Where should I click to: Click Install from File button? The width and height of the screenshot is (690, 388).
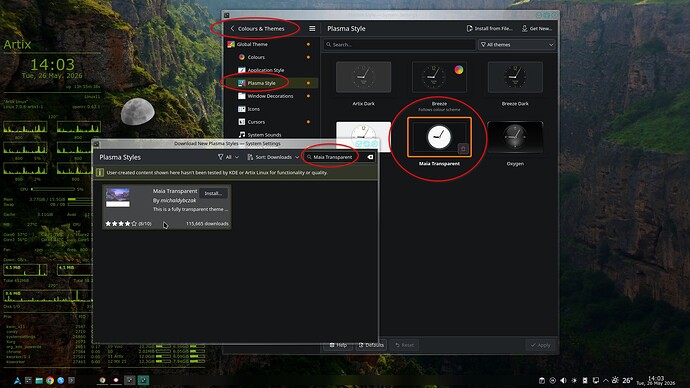(x=489, y=29)
